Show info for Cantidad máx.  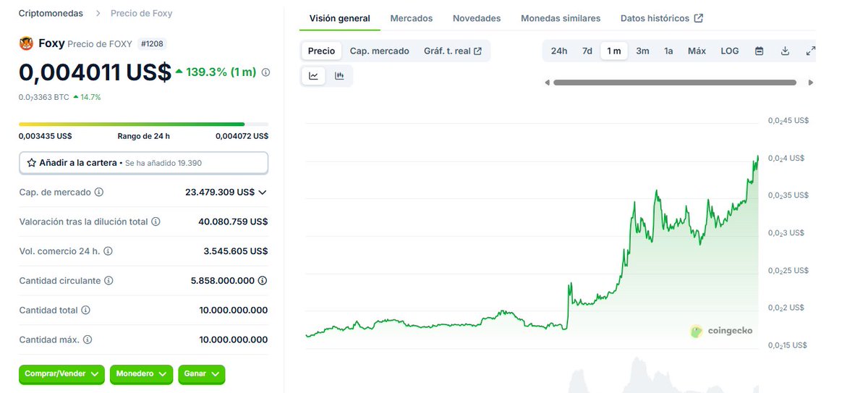[87, 339]
